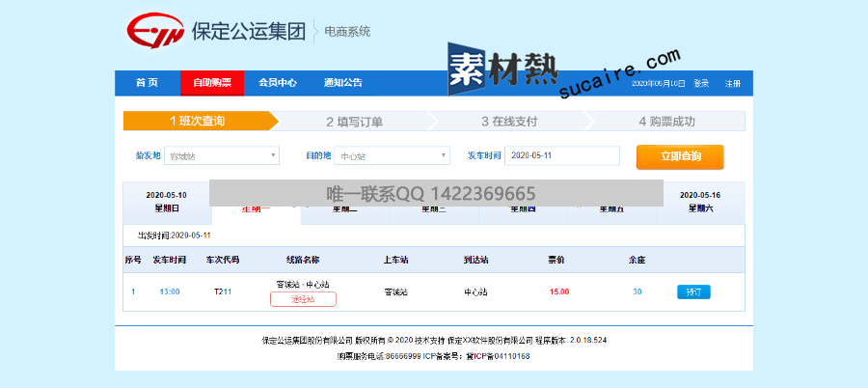868x388 pixels.
Task: Click the 立即查询 button
Action: coord(680,157)
